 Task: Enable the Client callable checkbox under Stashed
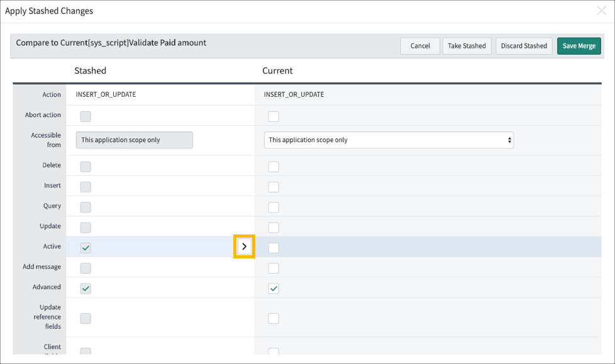[x=86, y=352]
